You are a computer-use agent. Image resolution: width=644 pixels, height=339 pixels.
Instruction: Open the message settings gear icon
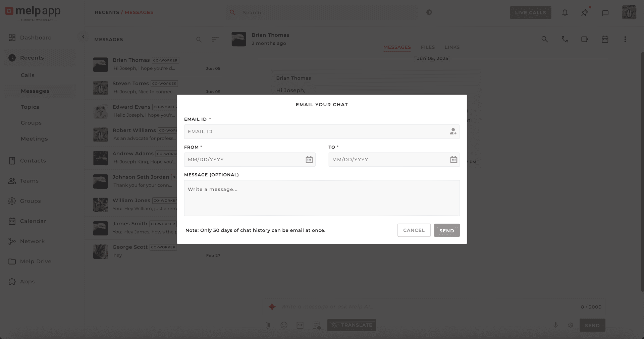pyautogui.click(x=571, y=325)
